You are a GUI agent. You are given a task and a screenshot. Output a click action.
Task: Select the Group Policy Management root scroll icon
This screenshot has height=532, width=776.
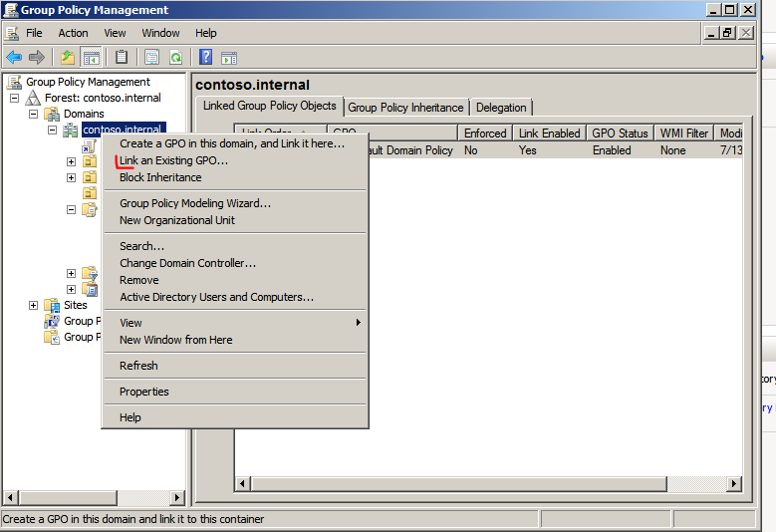(14, 82)
